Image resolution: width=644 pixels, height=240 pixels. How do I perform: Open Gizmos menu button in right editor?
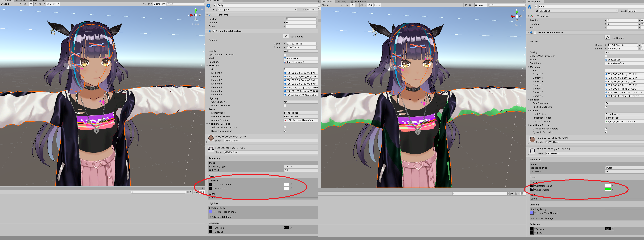click(479, 5)
